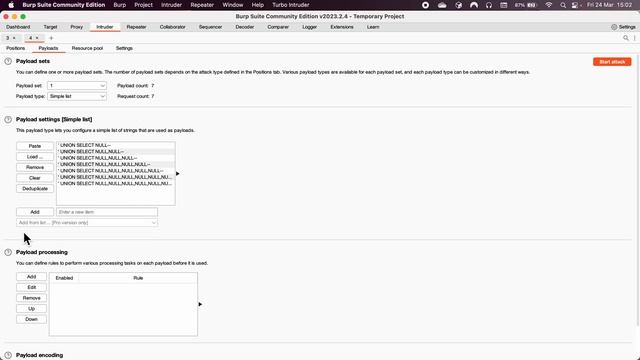Screen dimensions: 640x360
Task: Open the Apple menu
Action: [x=11, y=5]
